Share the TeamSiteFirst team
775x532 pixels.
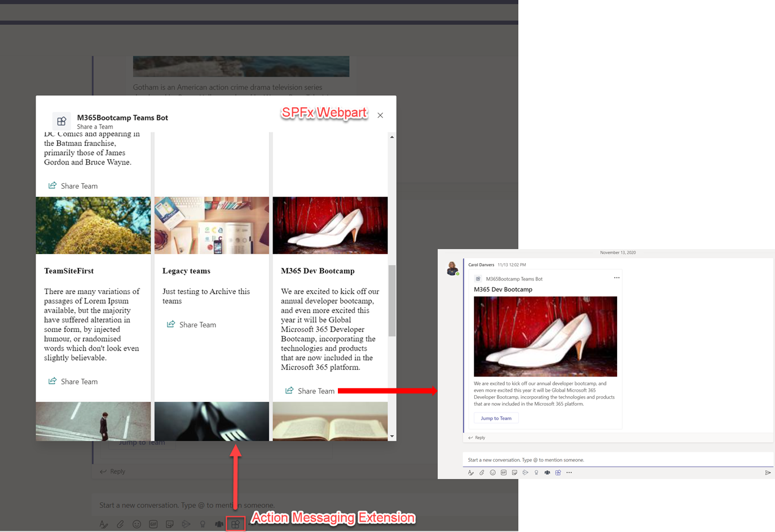73,382
